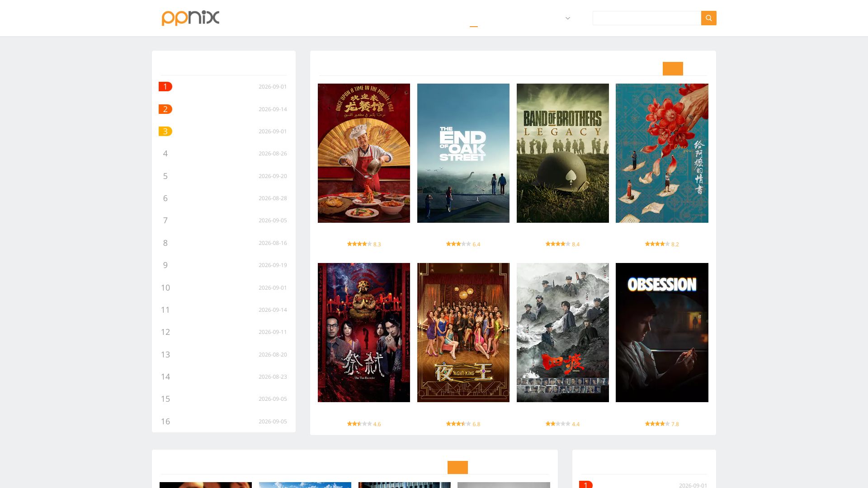Select rank number 14 in ranking list
Image resolution: width=868 pixels, height=488 pixels.
[x=165, y=376]
